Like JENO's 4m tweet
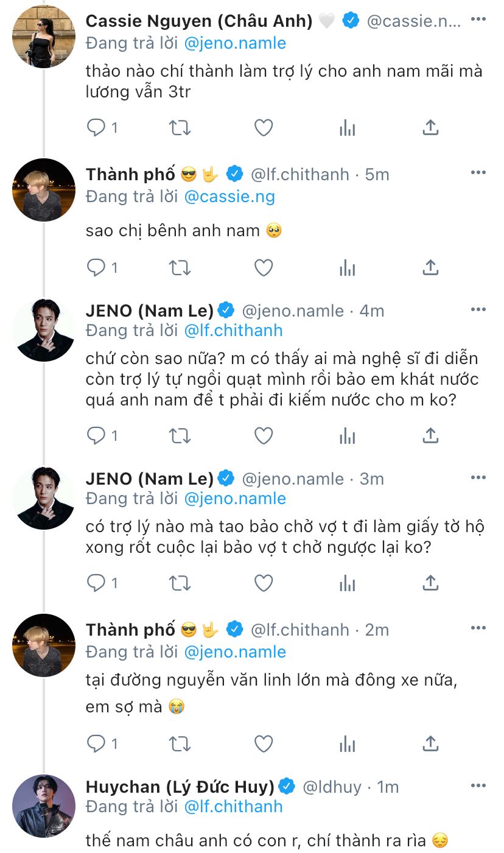504x853 pixels. pos(263,435)
